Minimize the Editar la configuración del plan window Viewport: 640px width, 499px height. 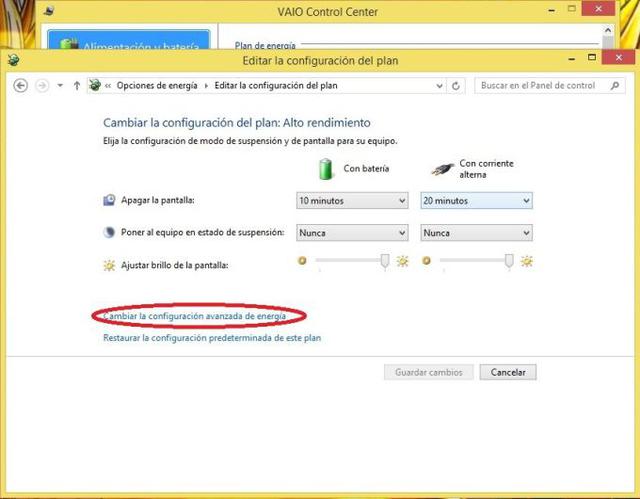click(572, 59)
